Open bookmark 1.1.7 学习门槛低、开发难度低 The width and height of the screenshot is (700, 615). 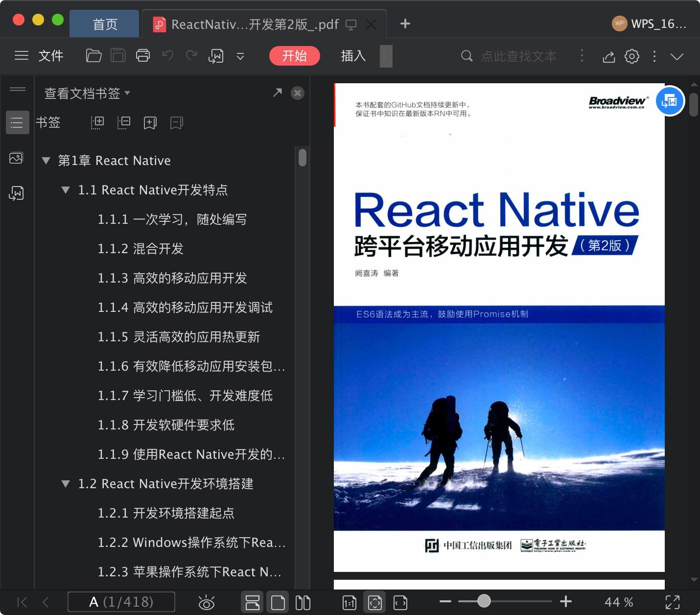point(185,396)
